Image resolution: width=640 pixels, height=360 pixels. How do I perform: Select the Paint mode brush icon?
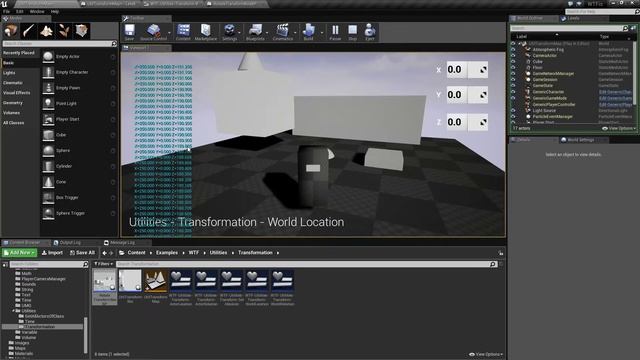click(x=29, y=31)
